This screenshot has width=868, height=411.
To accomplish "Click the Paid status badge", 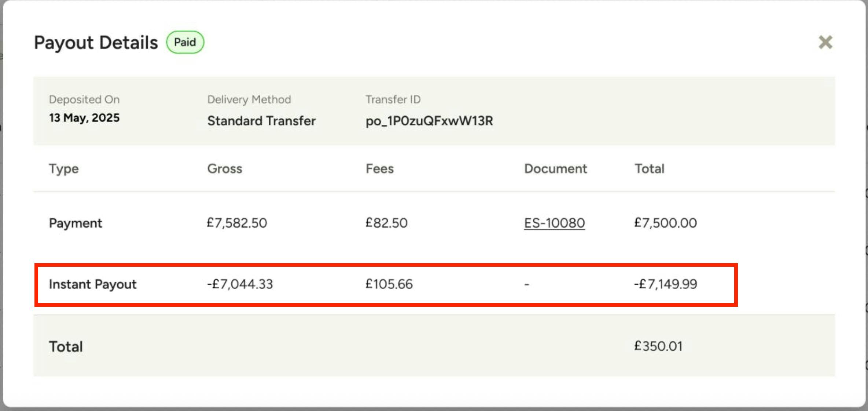I will (185, 42).
